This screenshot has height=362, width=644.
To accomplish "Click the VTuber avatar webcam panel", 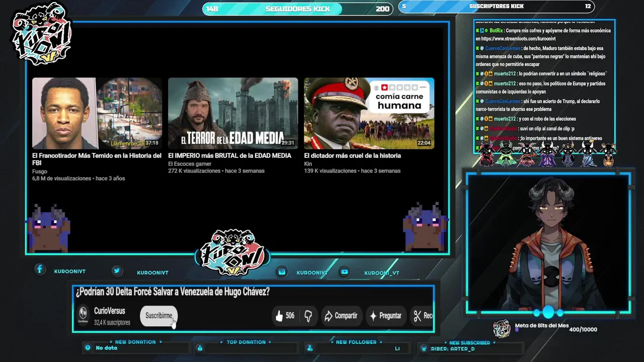I will click(548, 243).
